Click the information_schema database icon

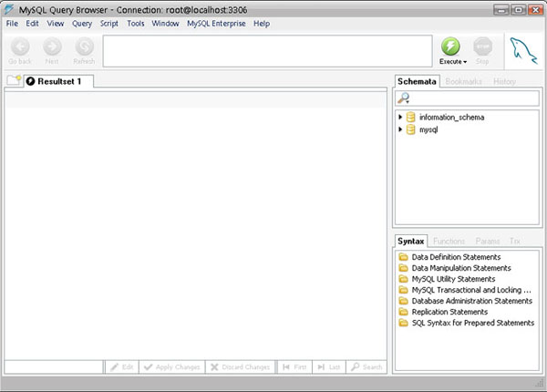click(411, 118)
